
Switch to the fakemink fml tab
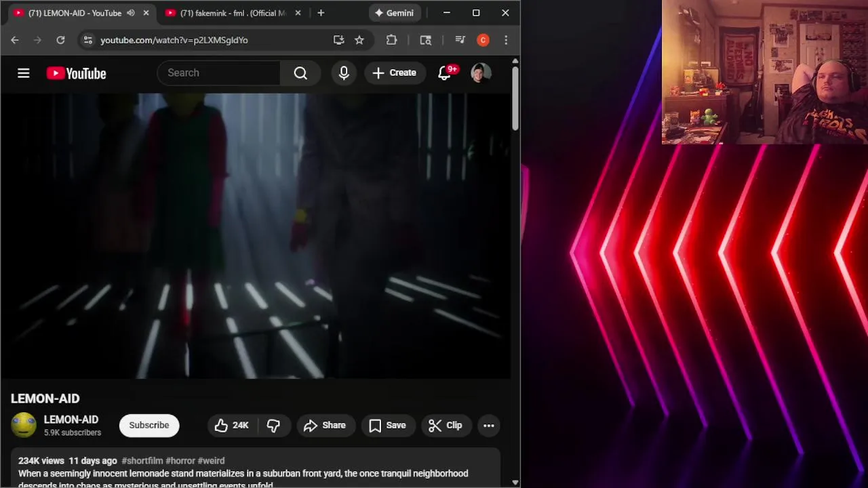226,13
